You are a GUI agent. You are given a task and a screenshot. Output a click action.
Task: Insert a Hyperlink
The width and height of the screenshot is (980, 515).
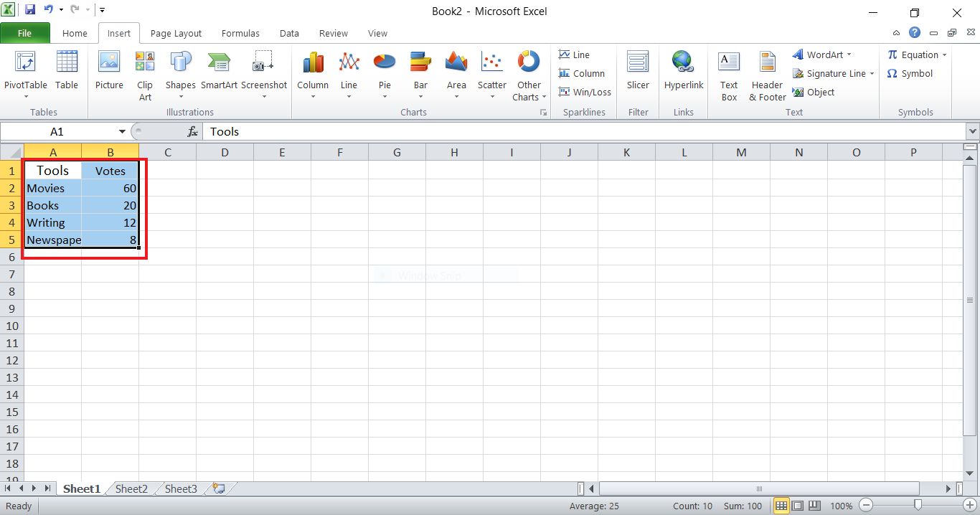[684, 70]
